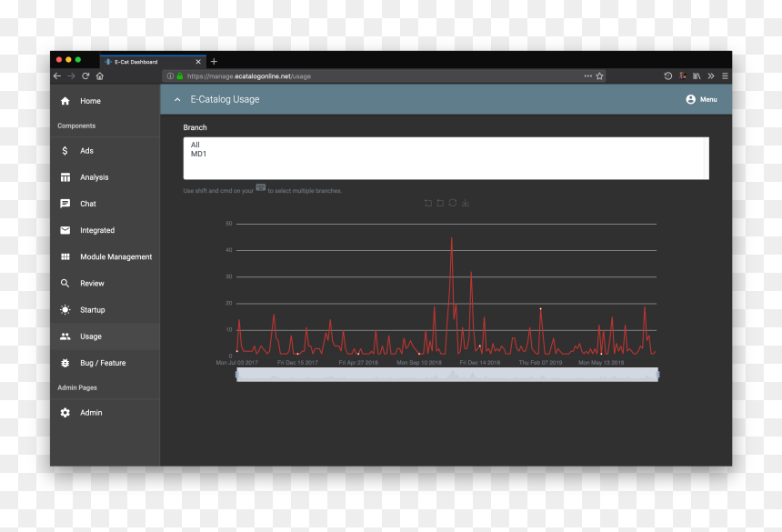
Task: Reload the current page
Action: 85,75
